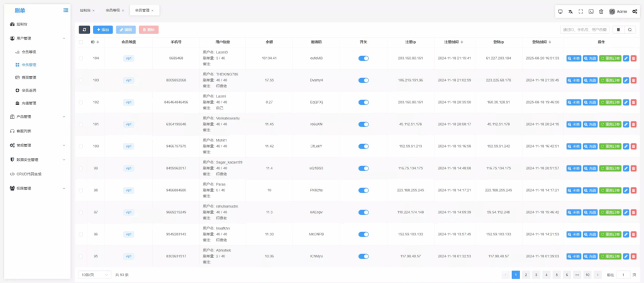
Task: Click the terminal icon in the header
Action: 591,11
